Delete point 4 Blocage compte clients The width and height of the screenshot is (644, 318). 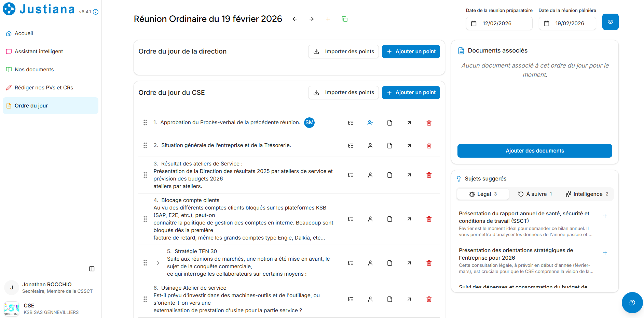[429, 219]
